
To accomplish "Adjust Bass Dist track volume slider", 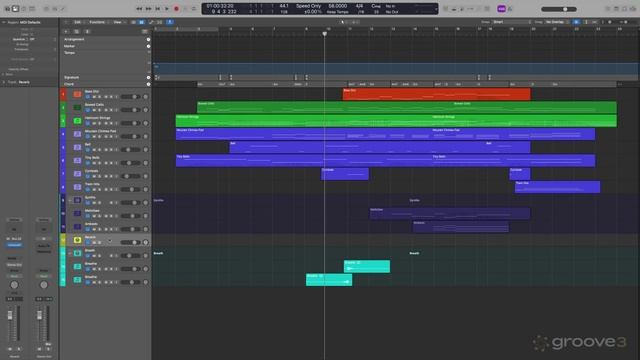I will click(131, 97).
